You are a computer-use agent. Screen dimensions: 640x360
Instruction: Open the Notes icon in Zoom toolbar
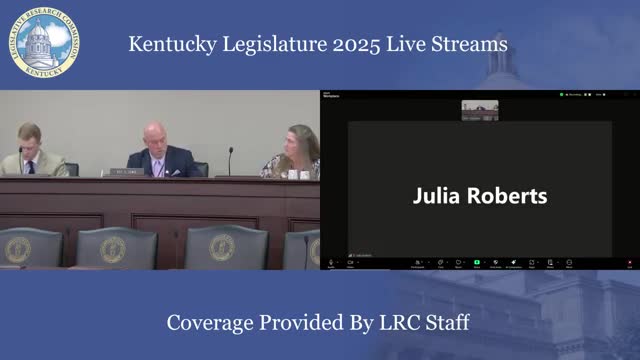pos(550,262)
